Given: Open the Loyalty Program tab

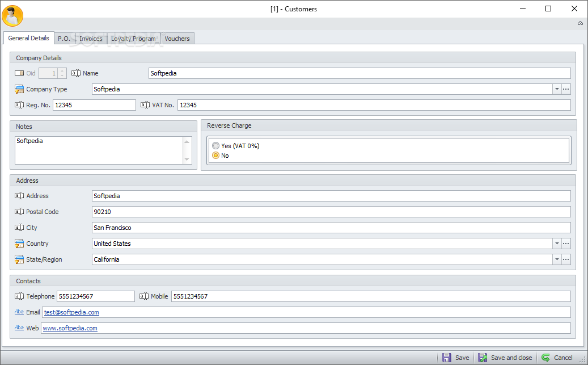Looking at the screenshot, I should pyautogui.click(x=133, y=39).
